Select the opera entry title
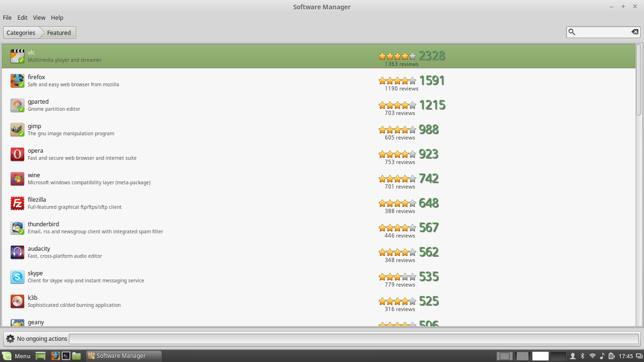644x362 pixels. pos(35,150)
